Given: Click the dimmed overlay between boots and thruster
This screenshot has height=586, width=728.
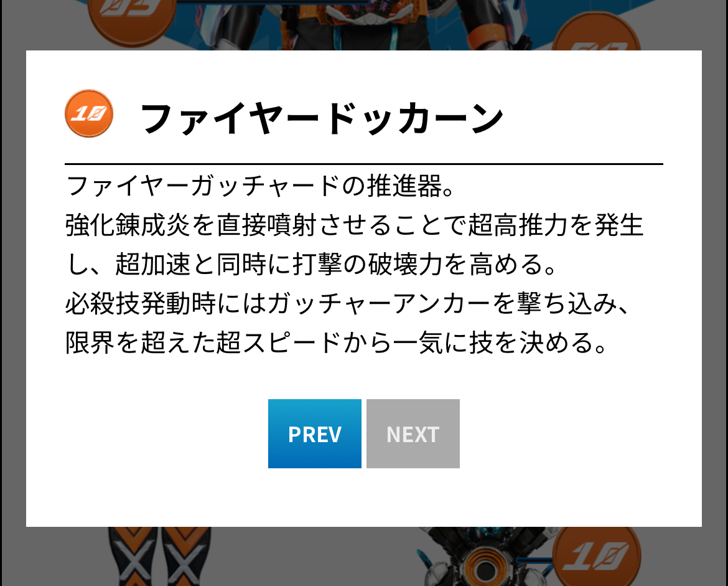Looking at the screenshot, I should [315, 556].
